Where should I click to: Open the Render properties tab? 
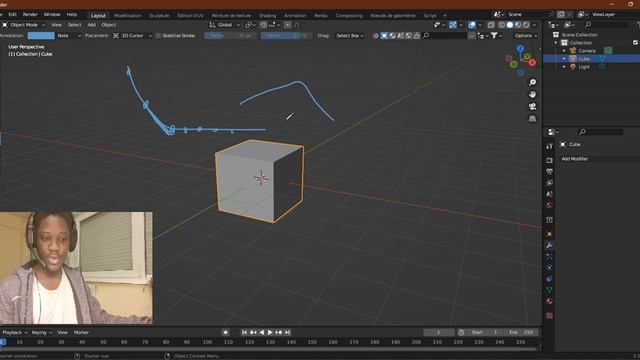(x=549, y=160)
